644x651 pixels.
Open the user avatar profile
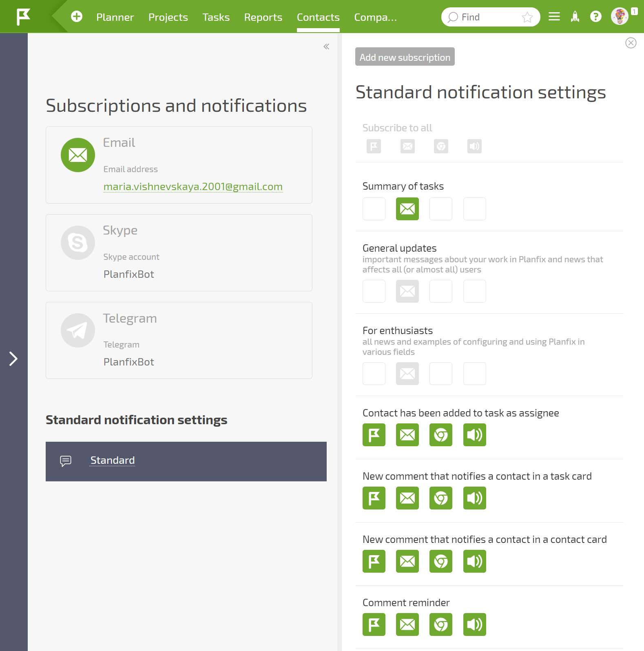pos(620,17)
